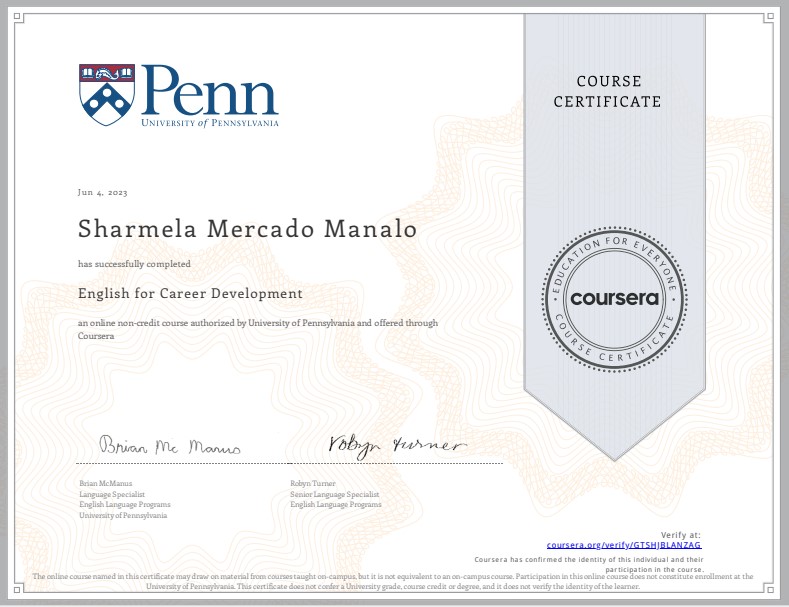Click the 'Coursera has confirmed the identity' statement
789x607 pixels.
[589, 564]
